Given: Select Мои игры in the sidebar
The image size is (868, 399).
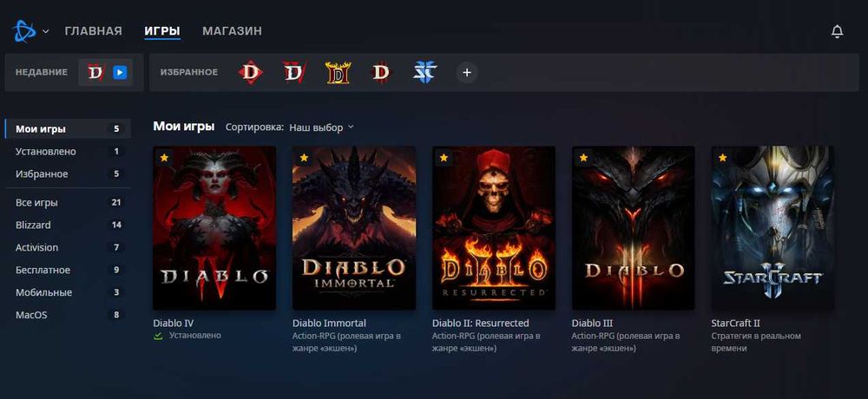Looking at the screenshot, I should pyautogui.click(x=68, y=129).
